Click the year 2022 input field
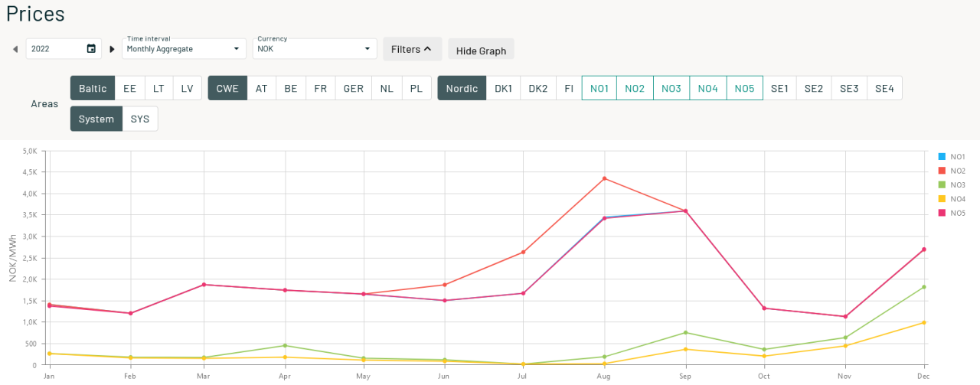The image size is (980, 385). [55, 49]
